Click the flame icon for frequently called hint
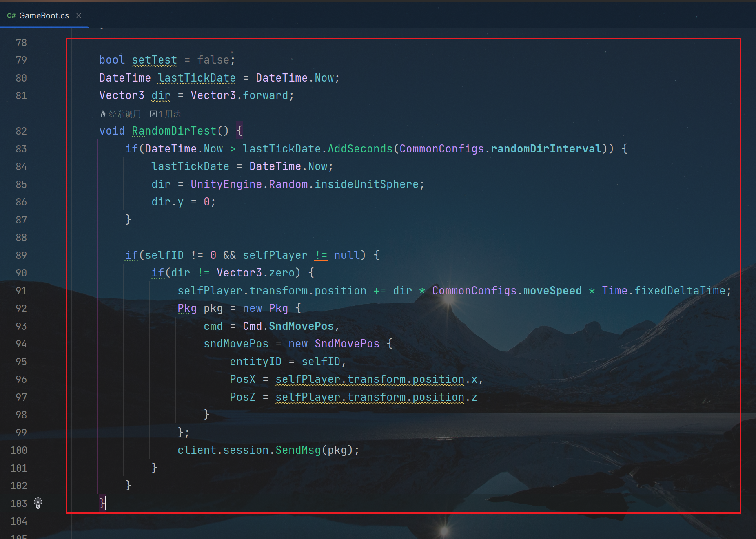 pyautogui.click(x=103, y=114)
